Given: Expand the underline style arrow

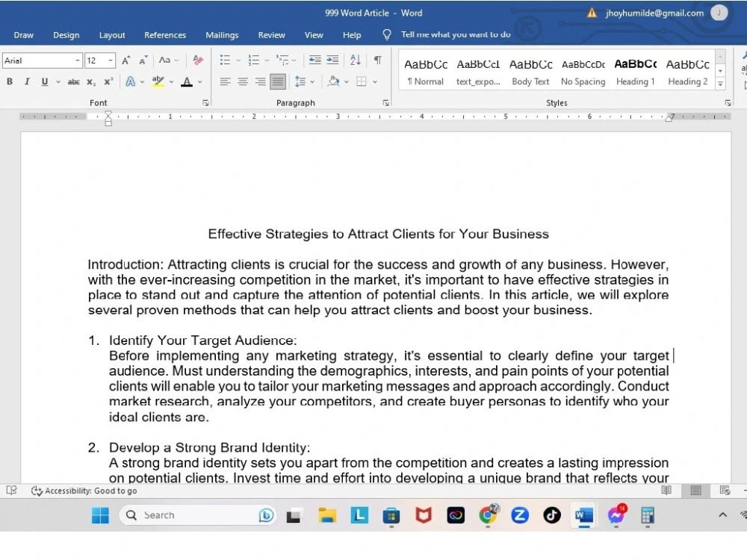Looking at the screenshot, I should [x=58, y=82].
